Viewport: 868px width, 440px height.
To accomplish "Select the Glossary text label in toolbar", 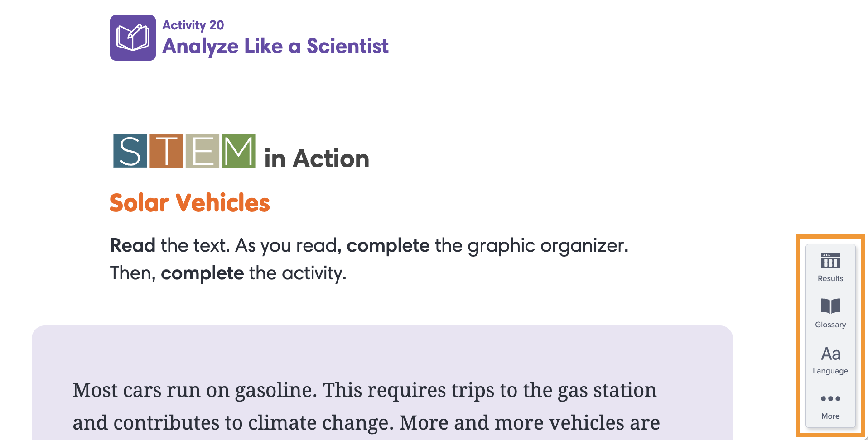I will [x=830, y=325].
